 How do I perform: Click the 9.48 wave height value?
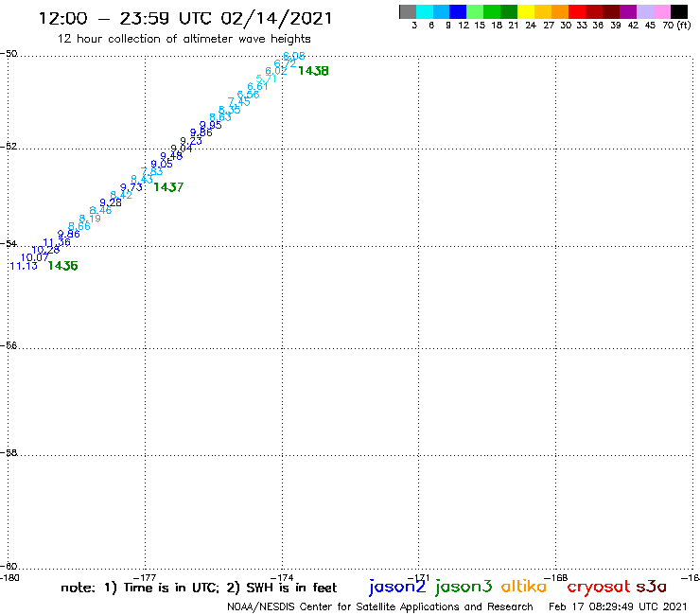pos(171,156)
